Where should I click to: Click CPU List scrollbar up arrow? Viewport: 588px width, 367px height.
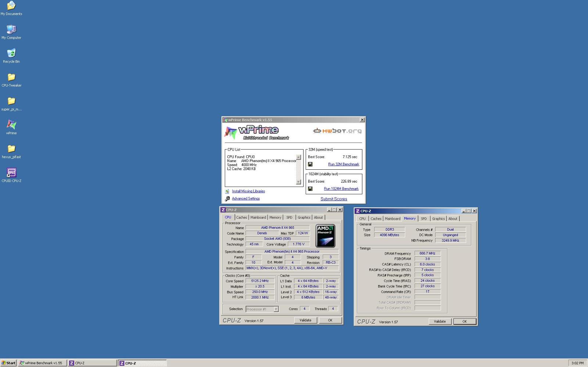point(298,157)
